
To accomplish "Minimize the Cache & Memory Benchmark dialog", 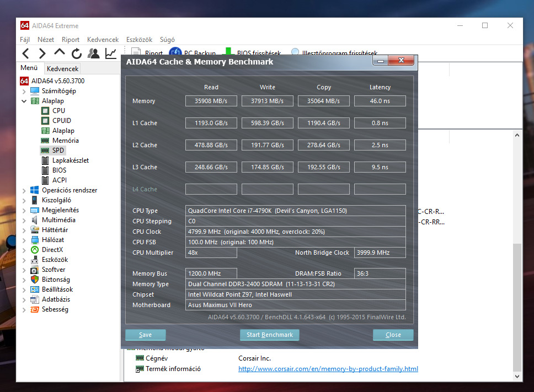I will click(381, 61).
